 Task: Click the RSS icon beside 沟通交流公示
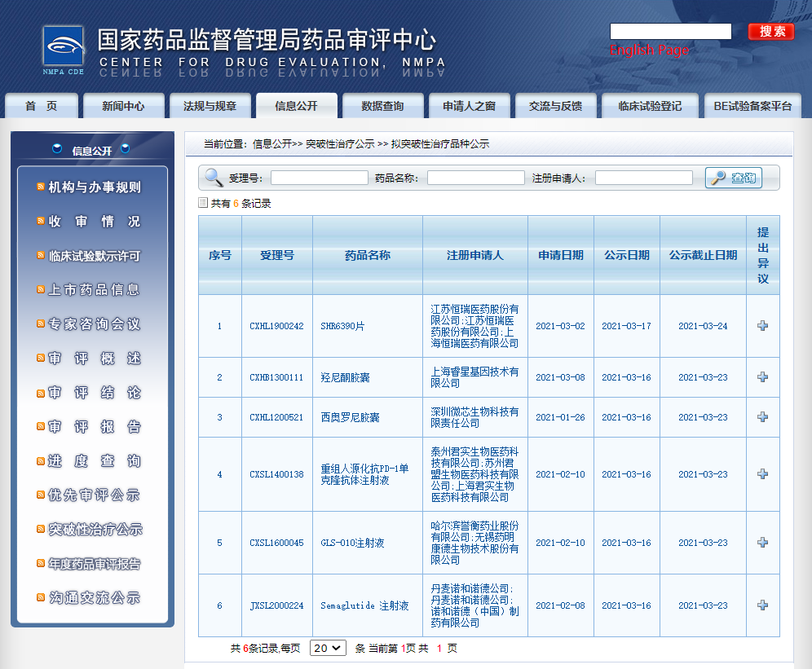coord(41,597)
